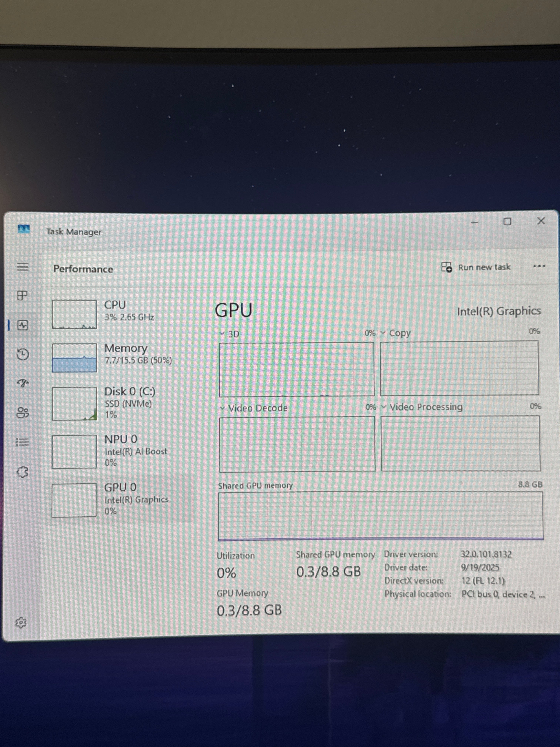Click DirectX version 12 (FL 12.1)
The width and height of the screenshot is (560, 747).
pos(483,581)
